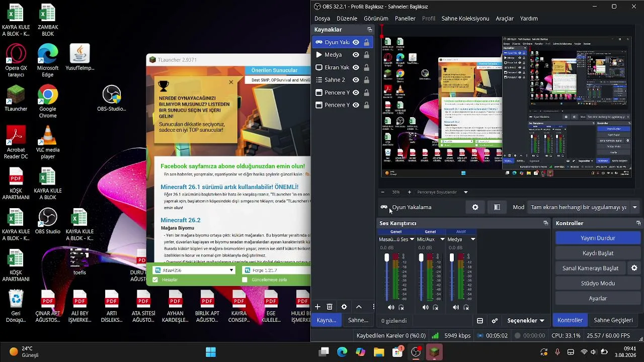Open the Araçlar menu
Image resolution: width=644 pixels, height=362 pixels.
pyautogui.click(x=505, y=19)
